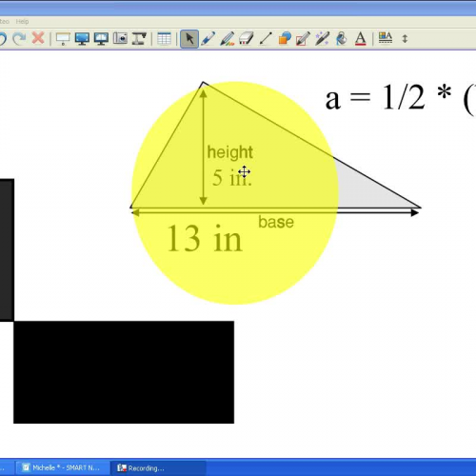This screenshot has width=476, height=476.
Task: Open the Document Camera icon
Action: (139, 39)
